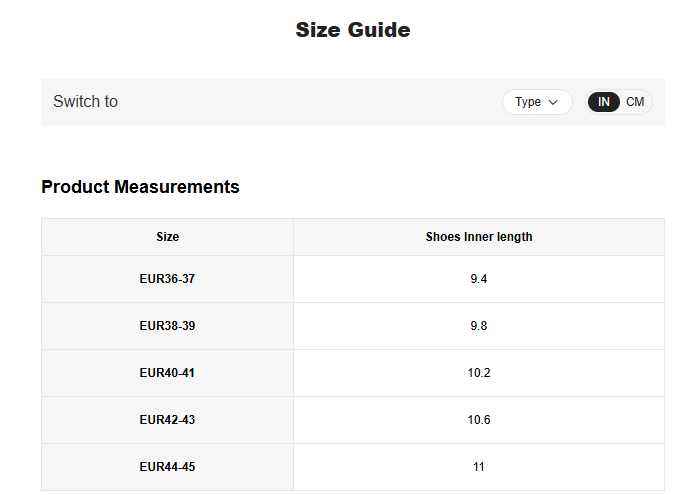The image size is (682, 495).
Task: Switch measurements to CM units
Action: pos(635,102)
